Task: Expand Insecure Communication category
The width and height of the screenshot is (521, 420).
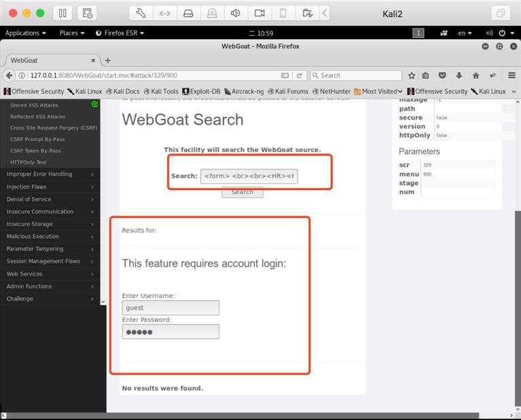Action: [x=50, y=212]
